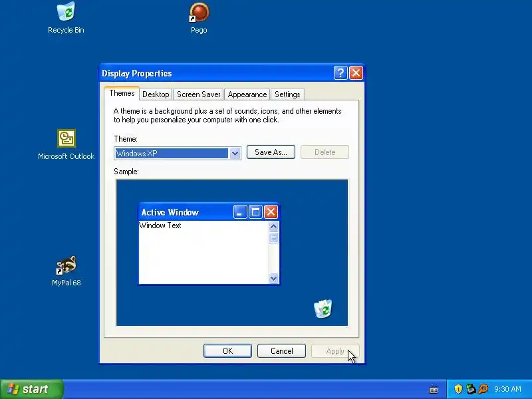Expand the Theme dropdown arrow
Screen dimensions: 532x399
(x=235, y=154)
